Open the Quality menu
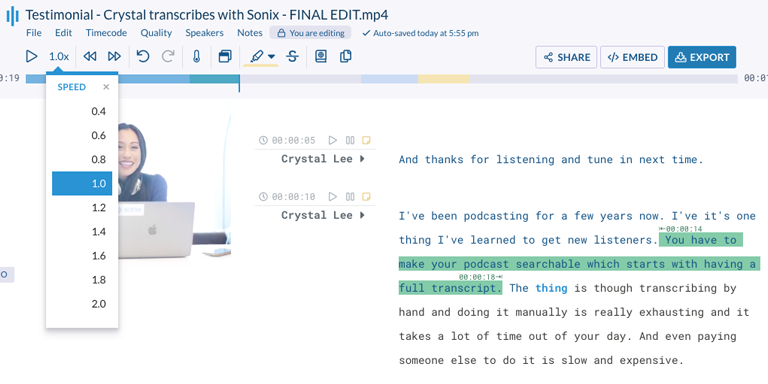 156,33
